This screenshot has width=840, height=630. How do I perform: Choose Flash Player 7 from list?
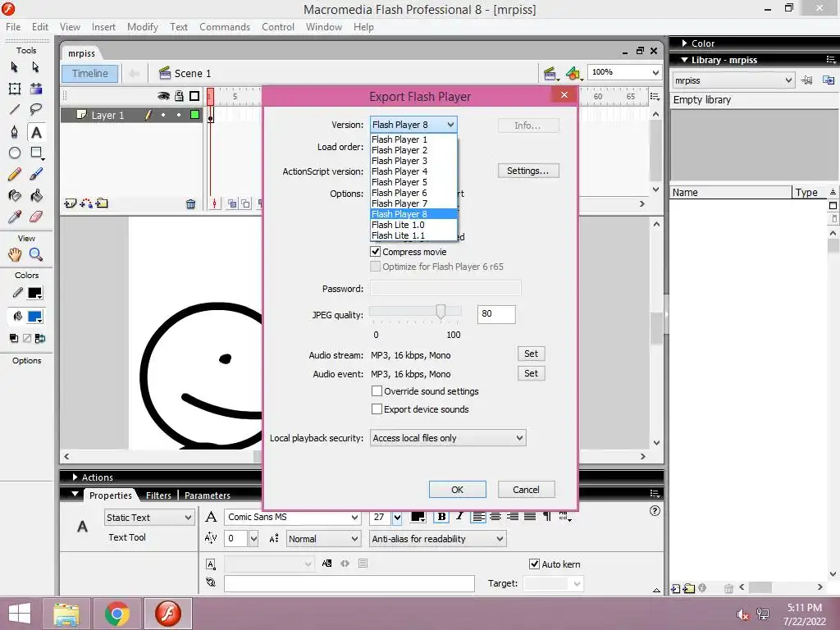(413, 203)
